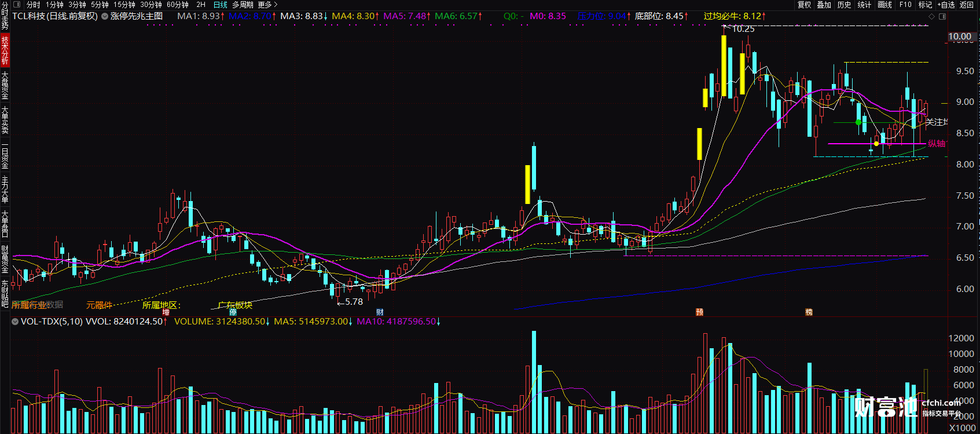Click the 复权 adjustment button
This screenshot has width=980, height=434.
pyautogui.click(x=804, y=5)
